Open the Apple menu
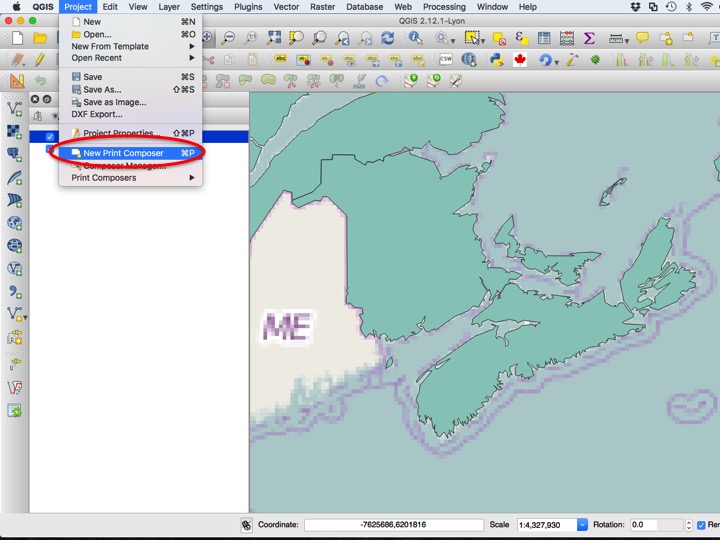 click(17, 6)
